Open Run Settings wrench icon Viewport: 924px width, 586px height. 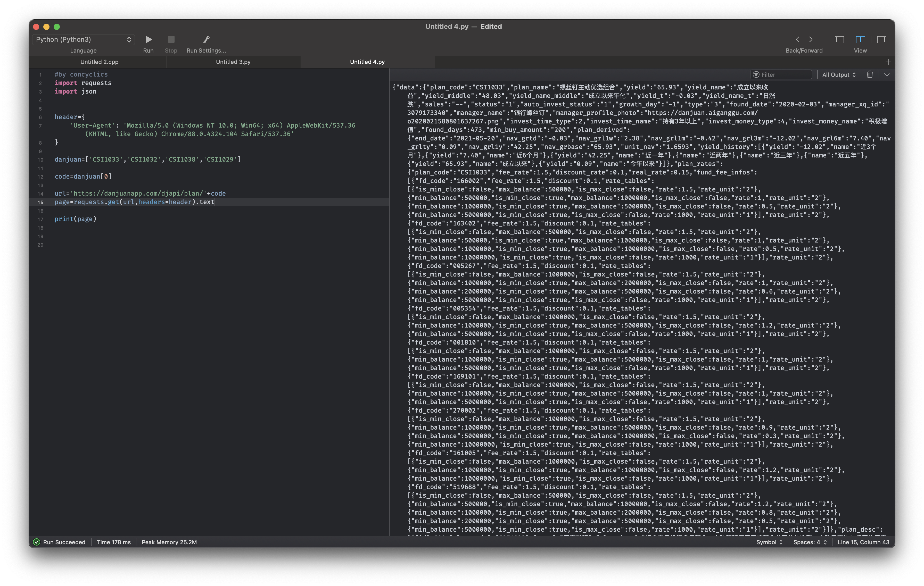coord(206,39)
